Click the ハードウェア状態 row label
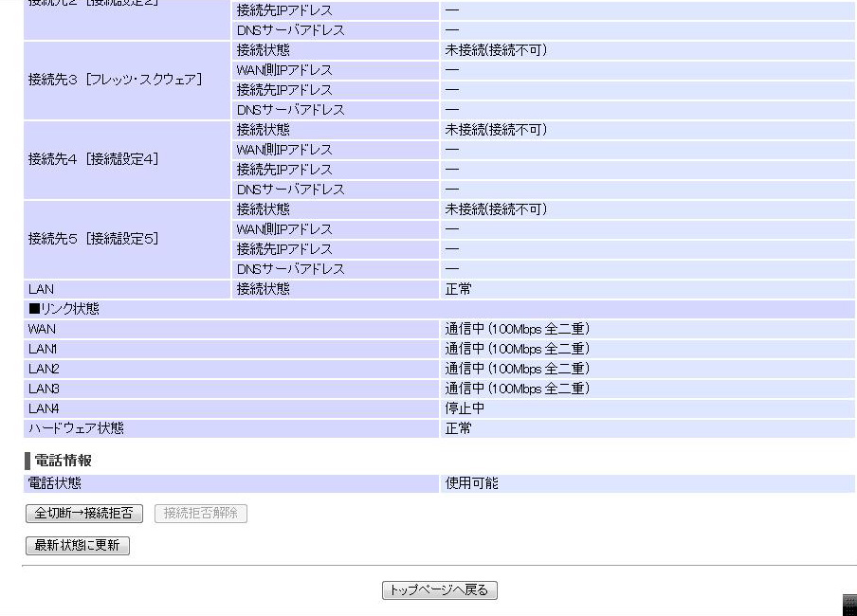This screenshot has width=857, height=616. (x=76, y=428)
